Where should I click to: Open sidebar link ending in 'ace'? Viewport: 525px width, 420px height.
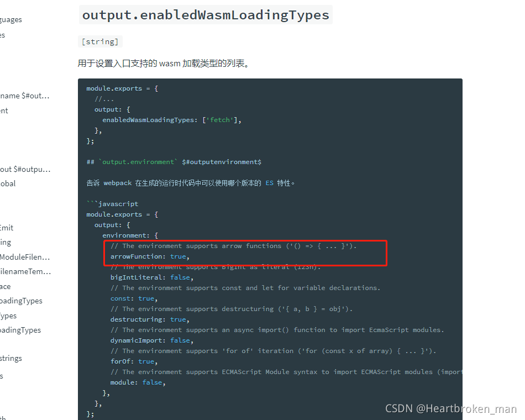click(x=6, y=286)
